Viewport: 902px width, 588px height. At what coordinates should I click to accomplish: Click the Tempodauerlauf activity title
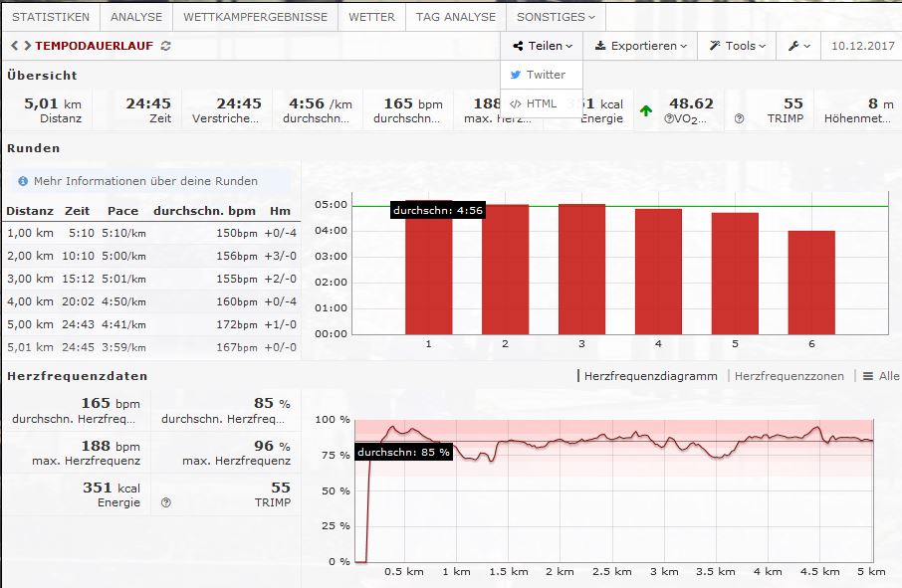95,46
